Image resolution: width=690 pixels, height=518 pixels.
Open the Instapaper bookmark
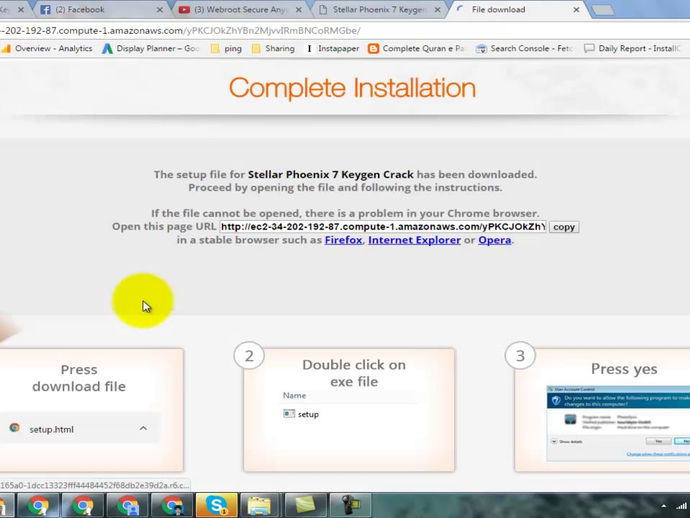tap(333, 48)
